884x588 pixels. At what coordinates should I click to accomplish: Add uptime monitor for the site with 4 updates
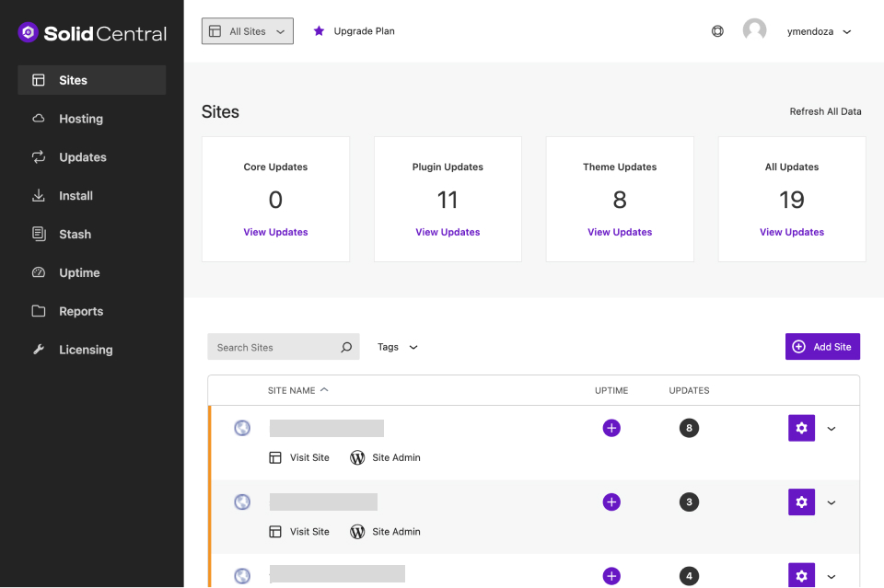611,576
